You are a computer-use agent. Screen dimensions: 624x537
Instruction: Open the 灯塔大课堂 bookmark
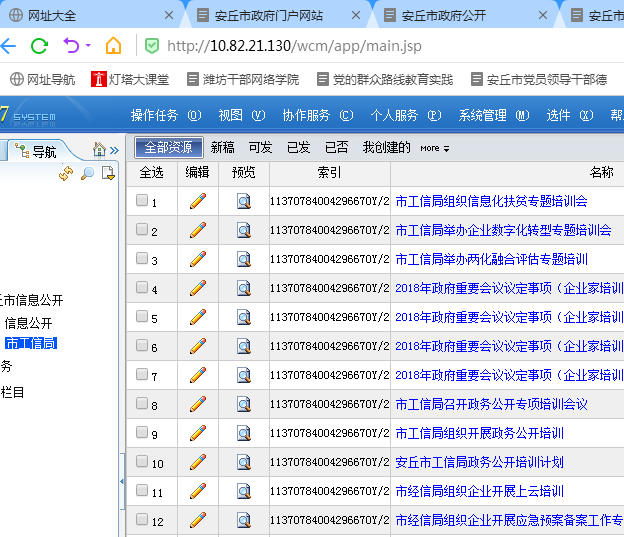click(130, 79)
